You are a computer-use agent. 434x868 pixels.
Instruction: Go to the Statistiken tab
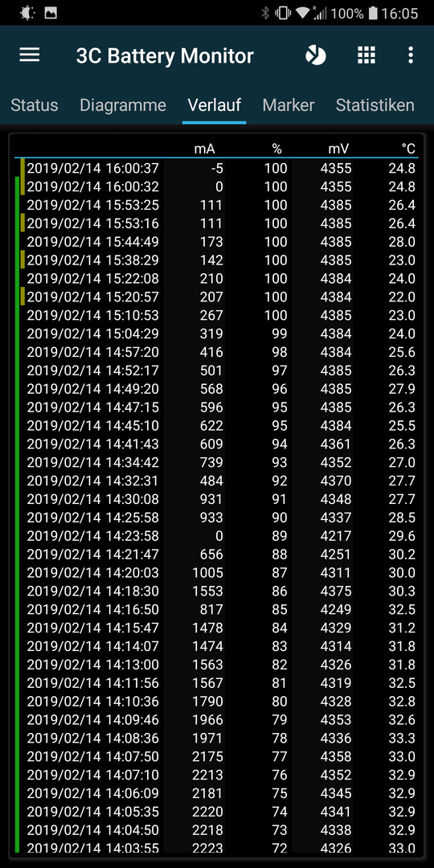(x=375, y=105)
